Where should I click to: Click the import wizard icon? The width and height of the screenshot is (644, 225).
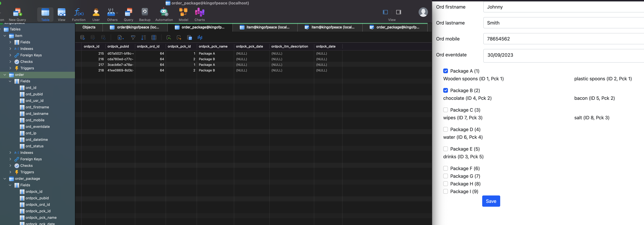coord(169,37)
